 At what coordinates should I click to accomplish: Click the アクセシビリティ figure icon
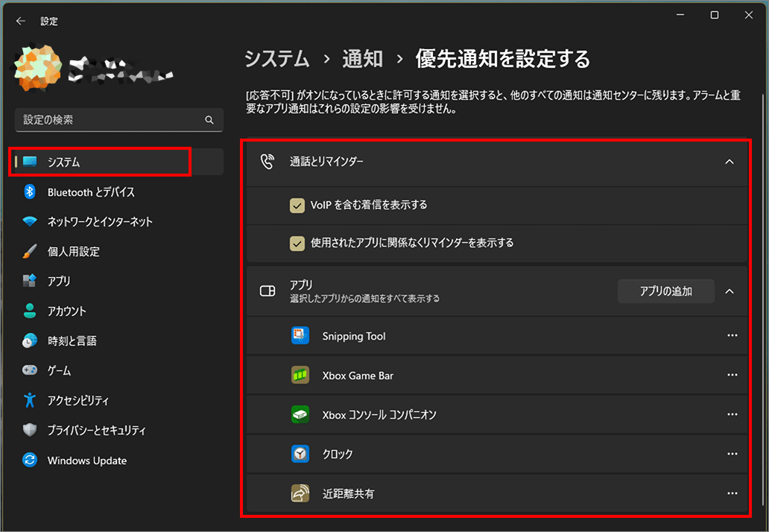[x=30, y=400]
